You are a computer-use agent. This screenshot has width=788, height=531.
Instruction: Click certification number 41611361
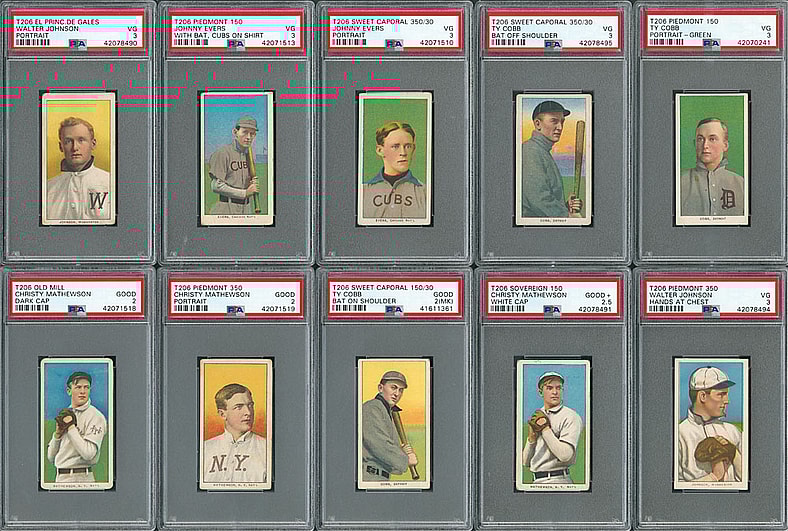[438, 309]
